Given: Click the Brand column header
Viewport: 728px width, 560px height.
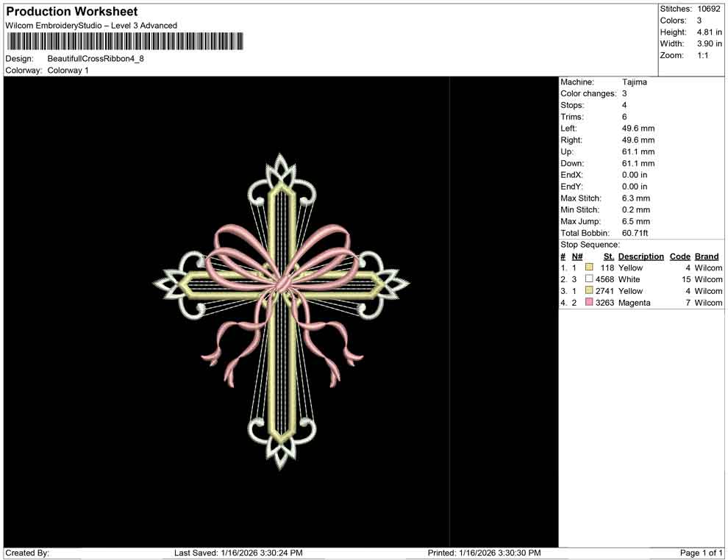Looking at the screenshot, I should click(x=706, y=256).
